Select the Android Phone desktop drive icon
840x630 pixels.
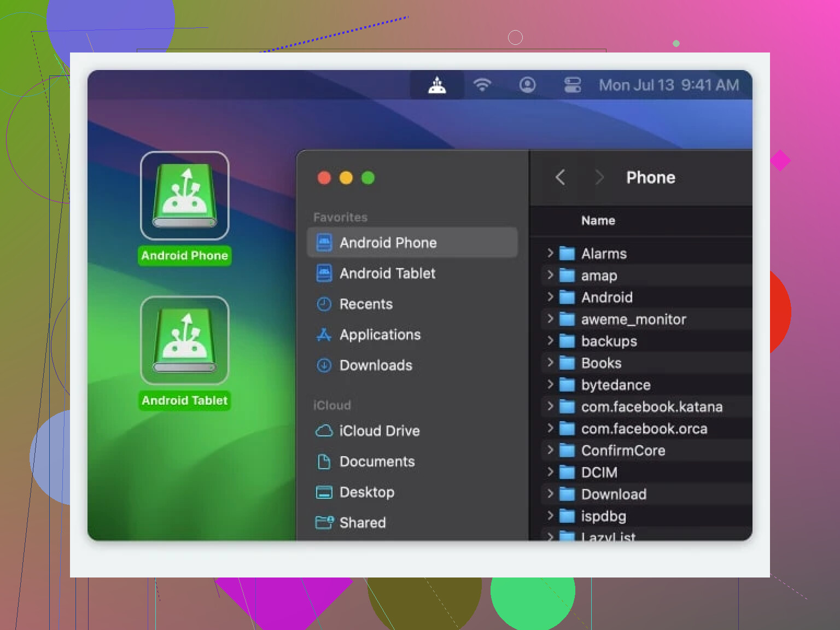[x=185, y=196]
